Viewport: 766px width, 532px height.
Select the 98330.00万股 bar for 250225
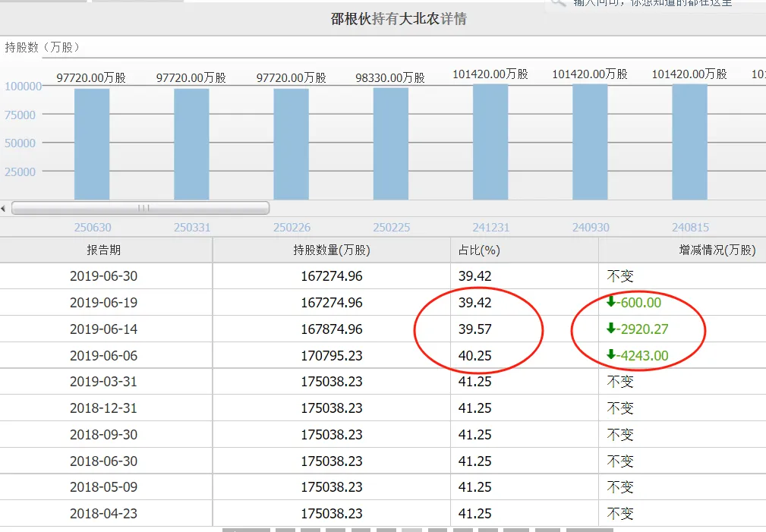391,143
